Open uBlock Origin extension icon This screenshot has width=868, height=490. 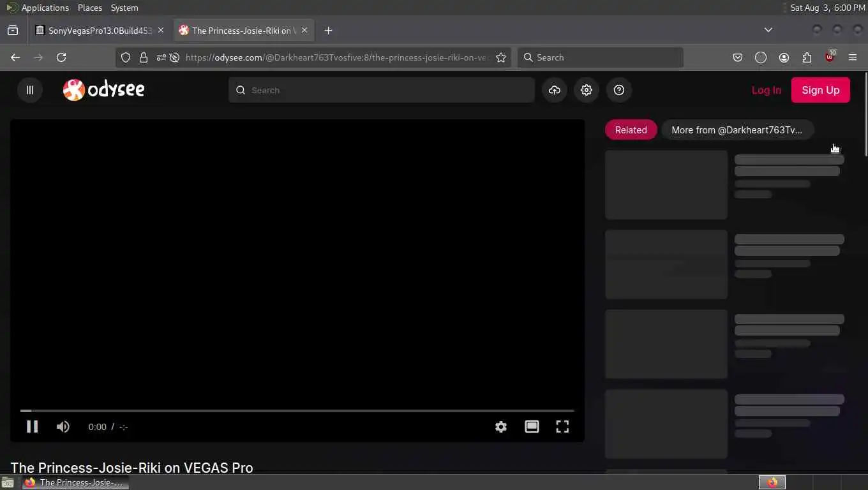(830, 57)
